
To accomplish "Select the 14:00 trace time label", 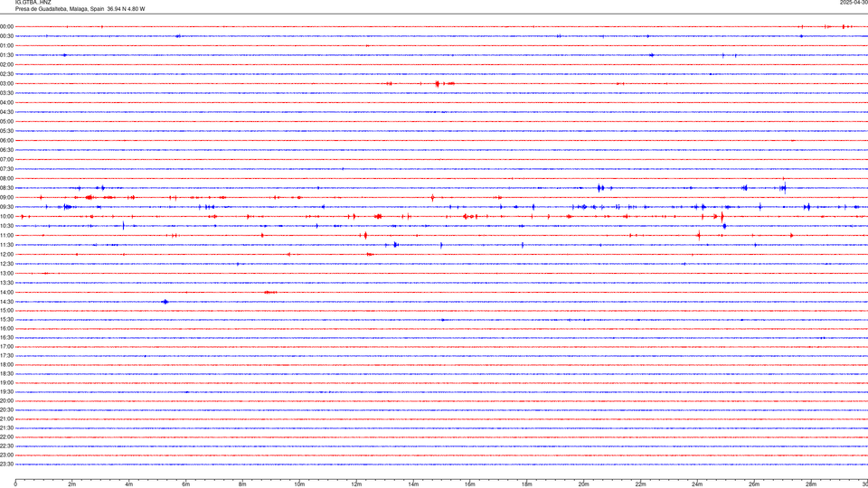I will pyautogui.click(x=6, y=292).
